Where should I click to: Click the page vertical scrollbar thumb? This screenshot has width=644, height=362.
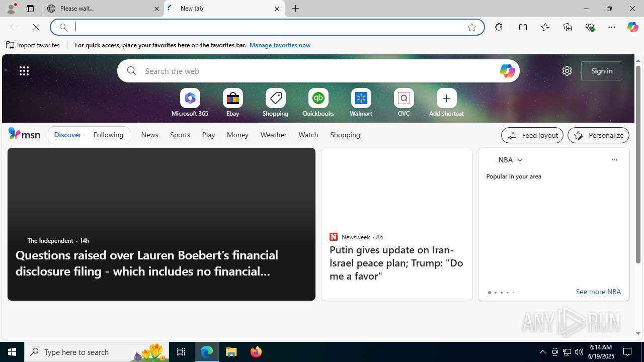(638, 164)
